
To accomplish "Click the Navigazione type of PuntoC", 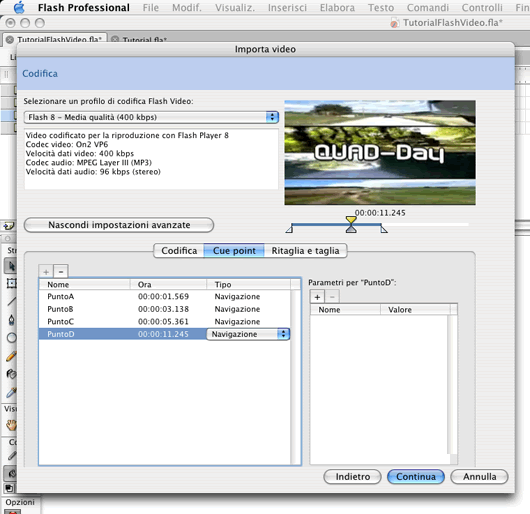I will 237,321.
